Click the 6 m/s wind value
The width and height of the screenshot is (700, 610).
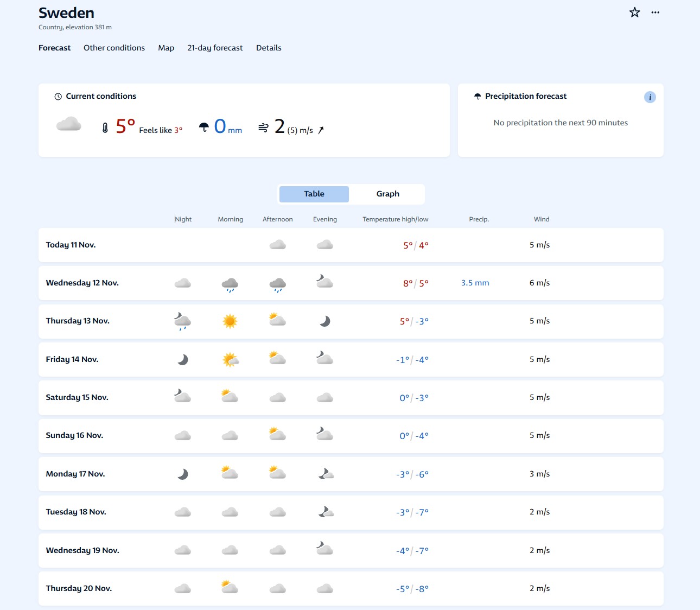(540, 283)
